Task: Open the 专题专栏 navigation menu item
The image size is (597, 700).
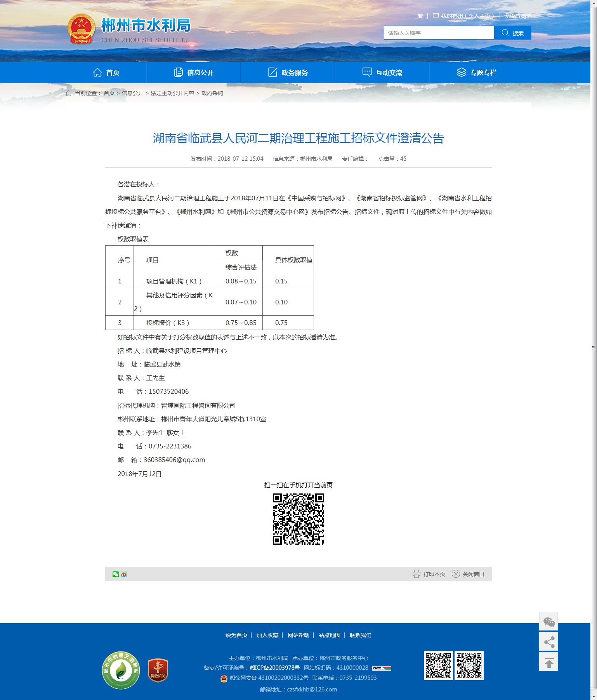Action: [477, 73]
